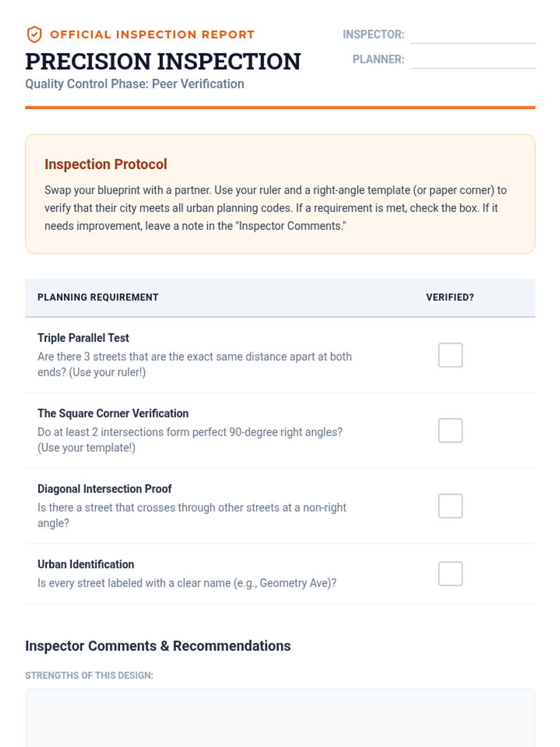Click the Precision Inspection title
The width and height of the screenshot is (560, 747).
coord(163,62)
